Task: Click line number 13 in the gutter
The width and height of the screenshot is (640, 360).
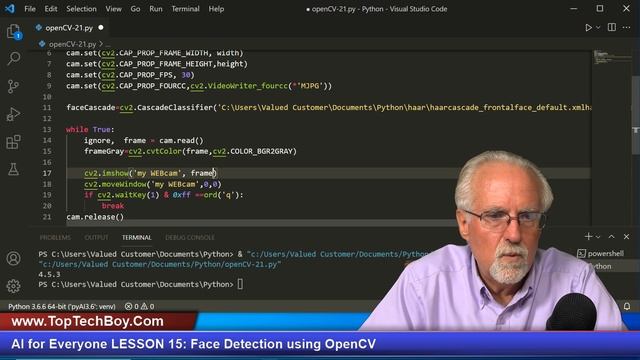Action: [x=47, y=129]
